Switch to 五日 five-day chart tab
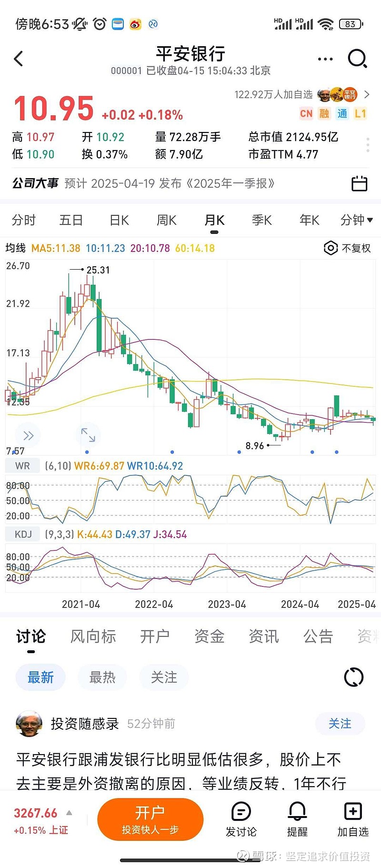Viewport: 381px width, 868px height. 71,220
